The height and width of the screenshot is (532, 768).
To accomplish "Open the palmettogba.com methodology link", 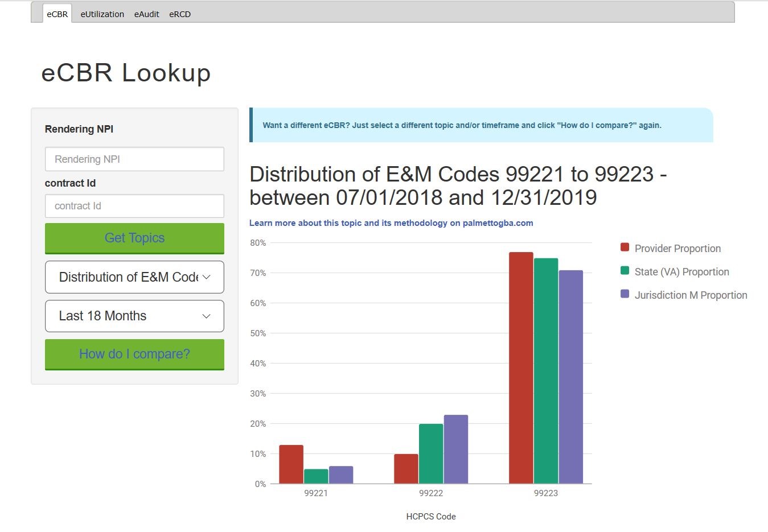I will (x=391, y=223).
